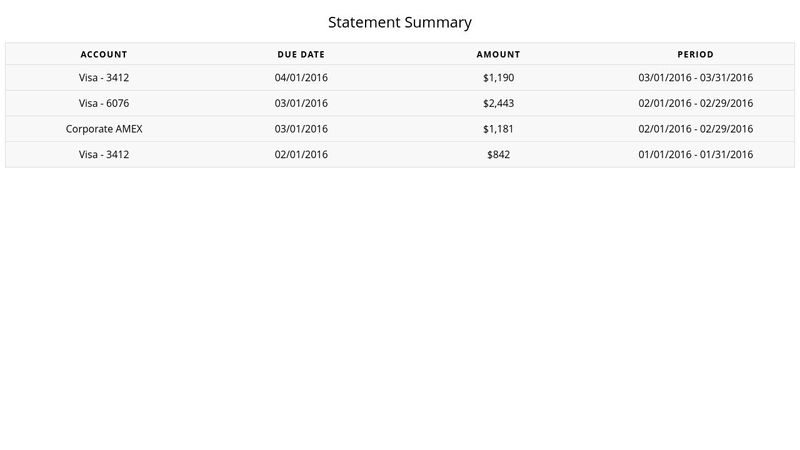Select the $842 amount cell

(498, 155)
